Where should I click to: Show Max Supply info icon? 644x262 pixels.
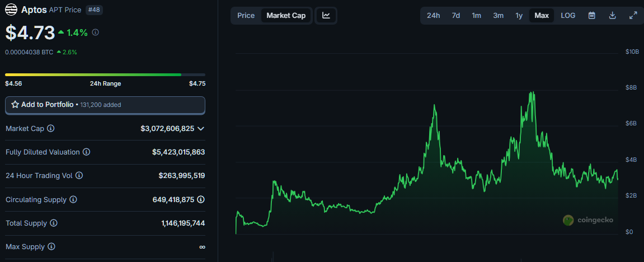[51, 247]
